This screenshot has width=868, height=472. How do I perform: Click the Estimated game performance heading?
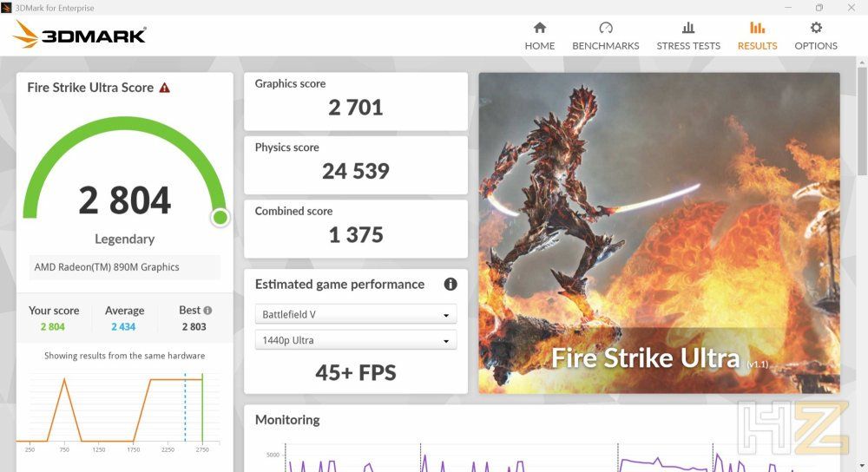339,285
